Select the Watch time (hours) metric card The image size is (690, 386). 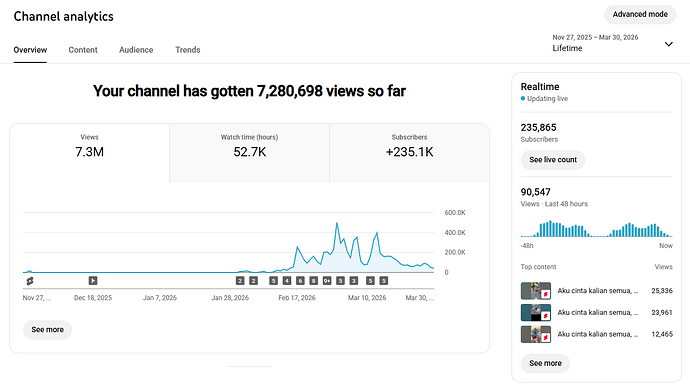250,153
